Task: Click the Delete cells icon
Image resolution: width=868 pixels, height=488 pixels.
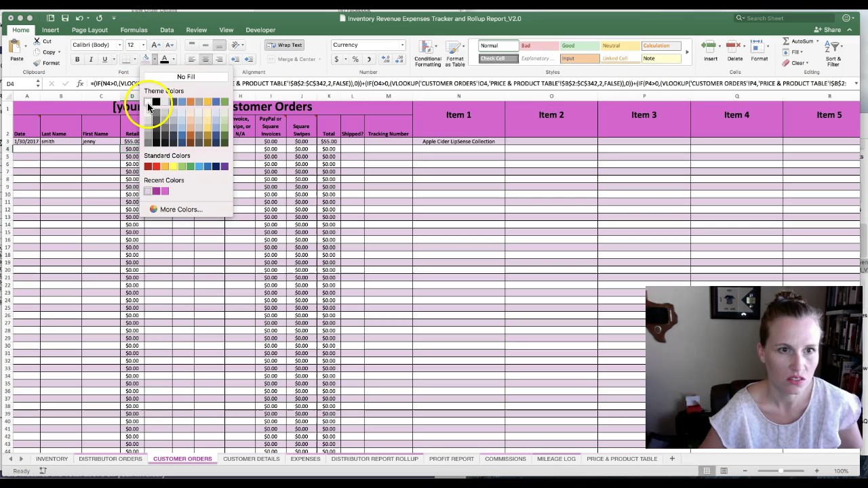Action: click(x=734, y=47)
